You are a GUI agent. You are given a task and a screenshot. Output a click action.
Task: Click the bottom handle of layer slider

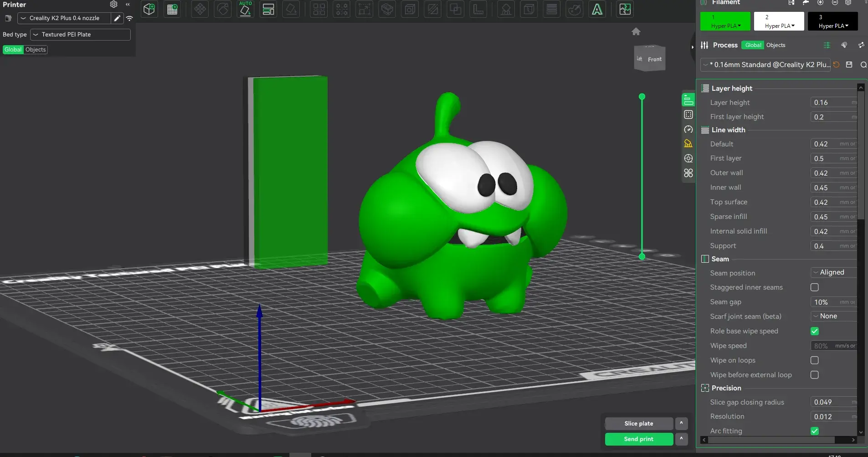coord(642,256)
